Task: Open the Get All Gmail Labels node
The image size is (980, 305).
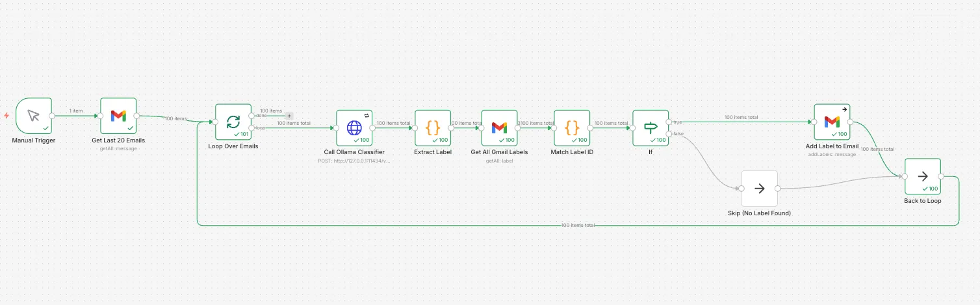Action: coord(499,127)
